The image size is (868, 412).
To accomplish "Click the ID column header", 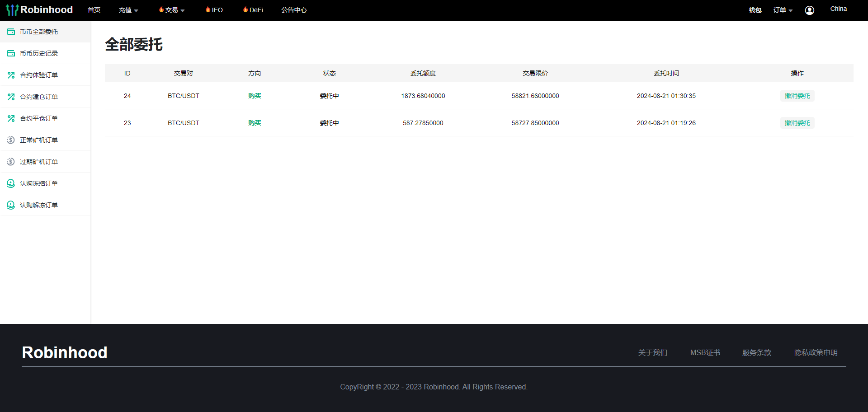I will click(127, 73).
